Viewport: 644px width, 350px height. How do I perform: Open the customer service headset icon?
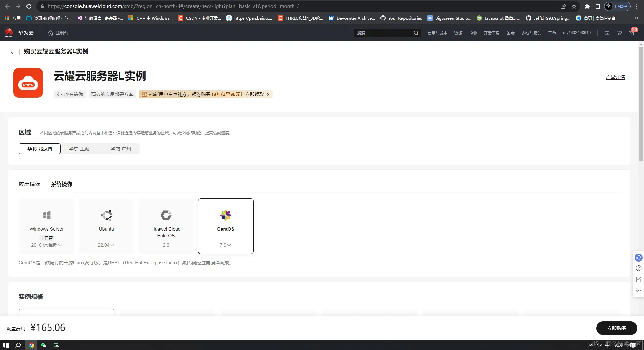click(x=638, y=257)
